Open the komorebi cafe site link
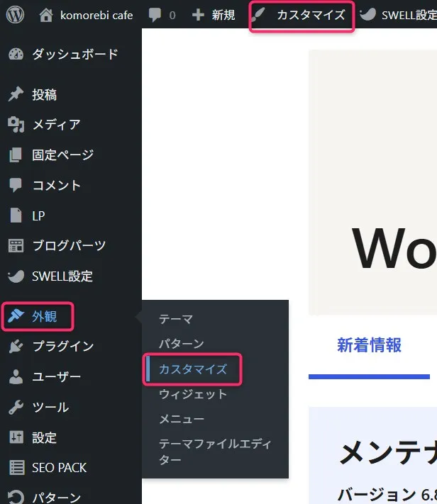Screen dimensions: 437x504 pyautogui.click(x=96, y=15)
